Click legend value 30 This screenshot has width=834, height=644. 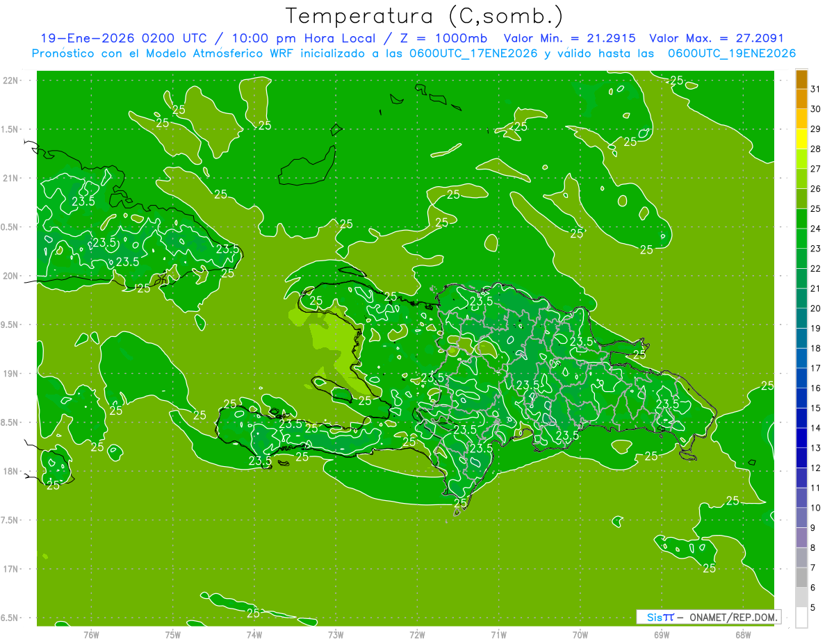[x=816, y=109]
